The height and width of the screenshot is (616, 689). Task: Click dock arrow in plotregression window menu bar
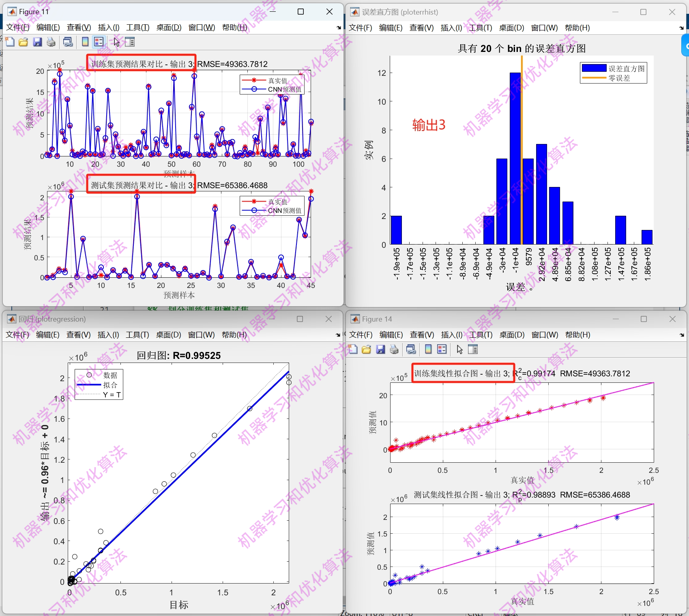tap(338, 335)
